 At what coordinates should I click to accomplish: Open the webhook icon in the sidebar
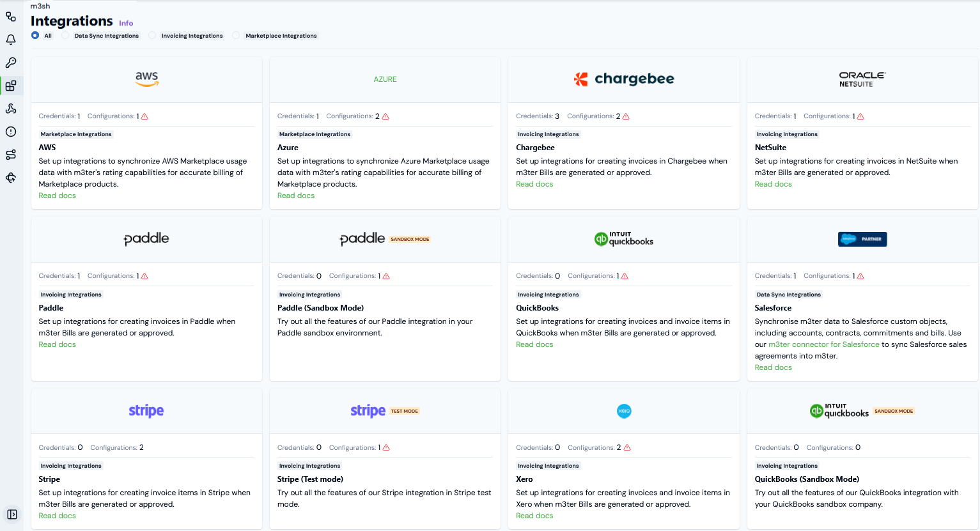pyautogui.click(x=11, y=109)
